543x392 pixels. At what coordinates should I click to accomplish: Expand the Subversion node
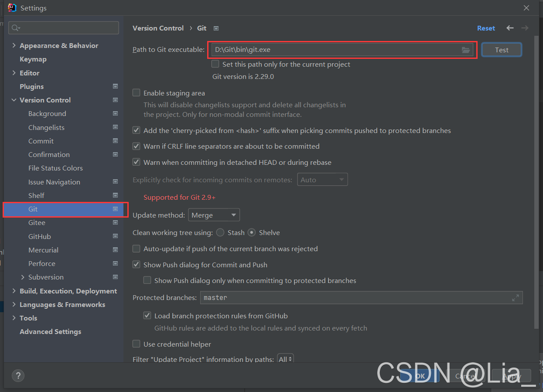pyautogui.click(x=23, y=277)
